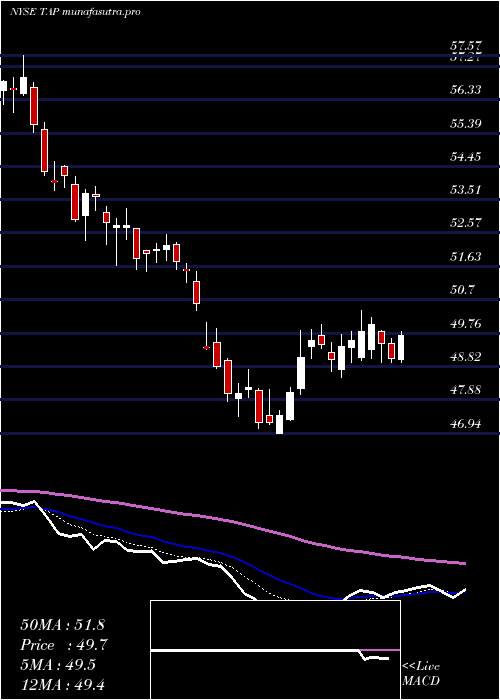Click the '<<Live MACD' label
Image resolution: width=500 pixels, height=700 pixels.
coord(421,674)
